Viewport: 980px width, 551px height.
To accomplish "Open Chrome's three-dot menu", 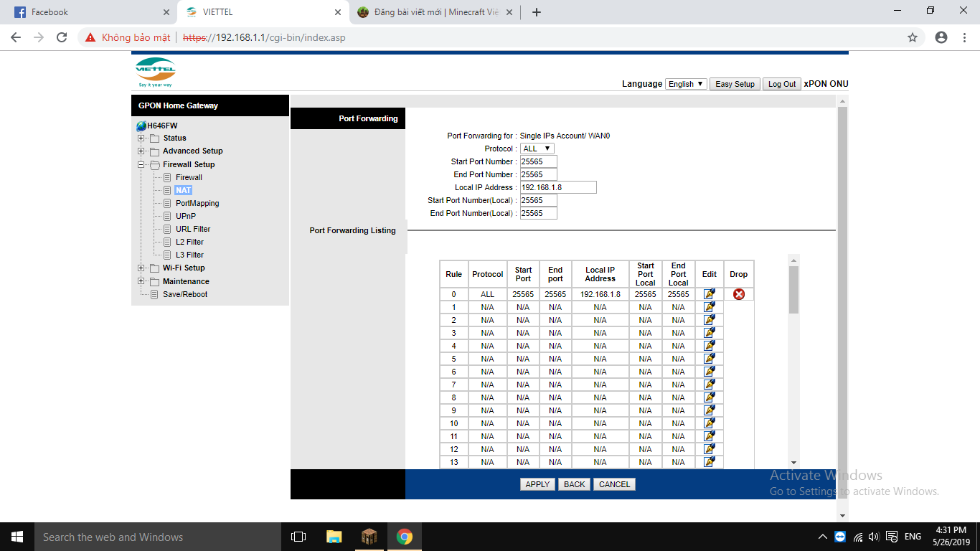I will click(x=965, y=37).
